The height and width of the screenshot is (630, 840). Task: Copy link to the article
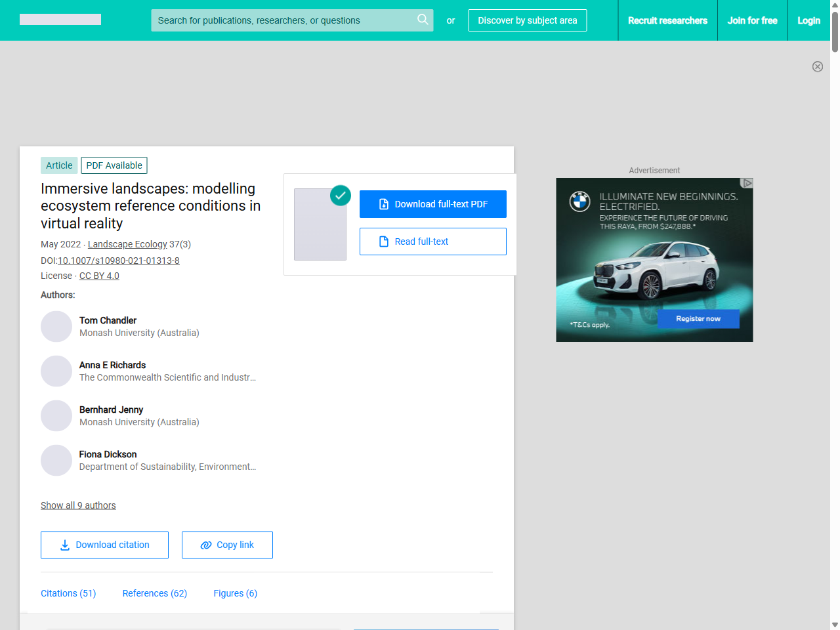coord(227,545)
